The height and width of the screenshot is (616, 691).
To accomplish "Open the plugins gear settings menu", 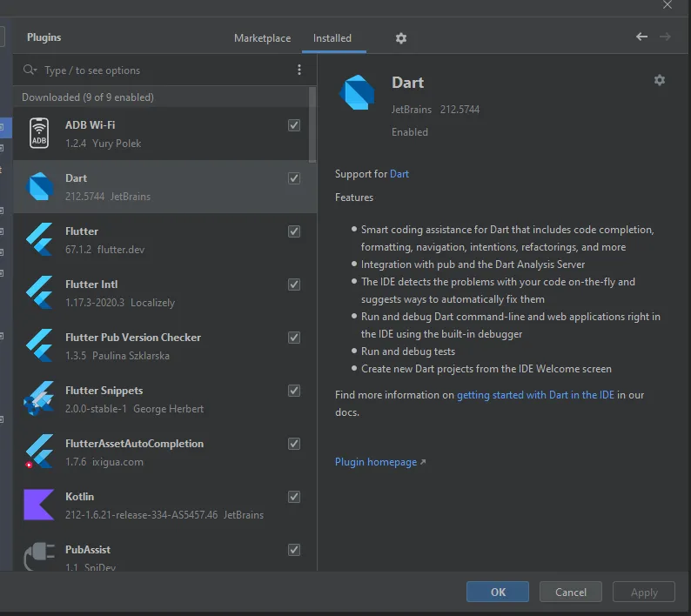I will [401, 38].
